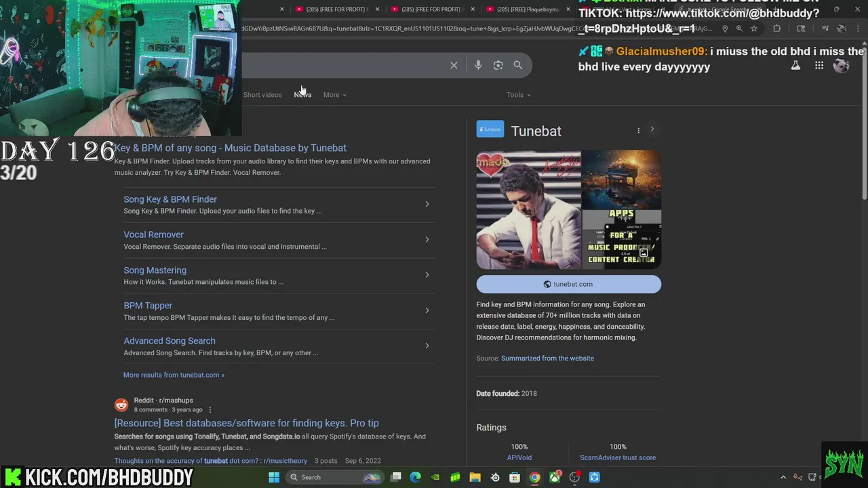Screen dimensions: 868x488
Task: Click the tunebat.com website button
Action: (x=568, y=284)
